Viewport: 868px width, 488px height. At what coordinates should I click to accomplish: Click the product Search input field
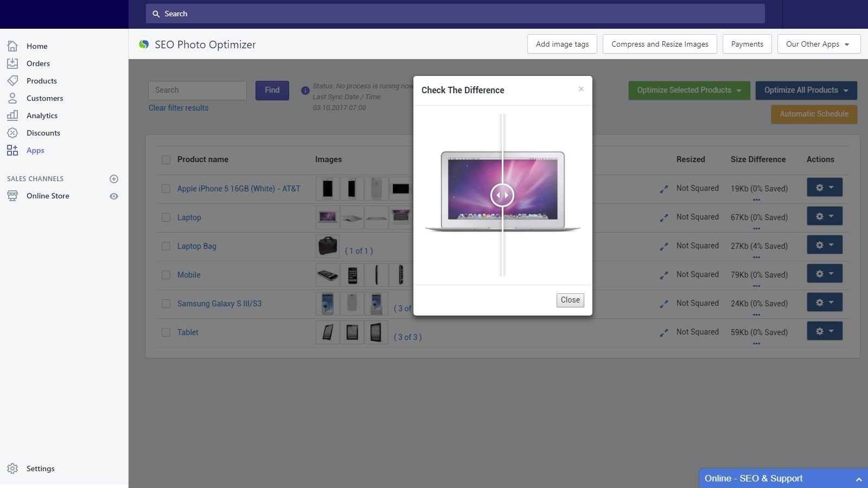point(197,91)
